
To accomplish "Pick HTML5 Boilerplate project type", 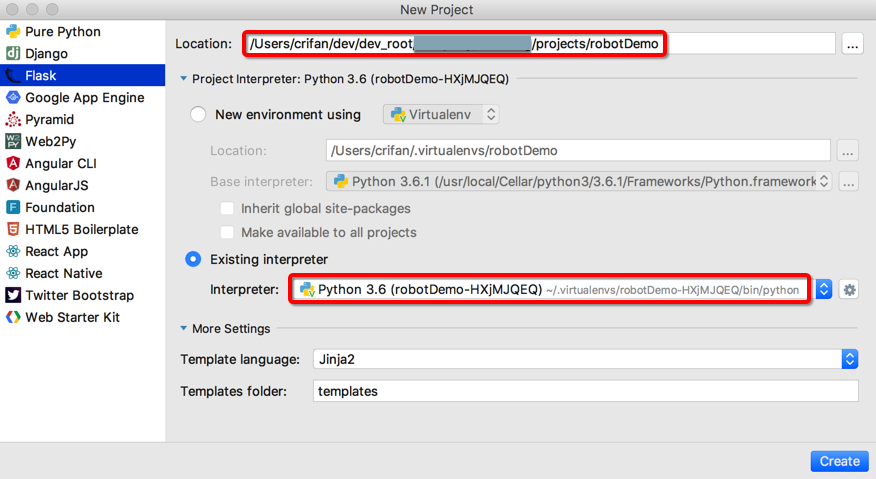I will point(82,230).
